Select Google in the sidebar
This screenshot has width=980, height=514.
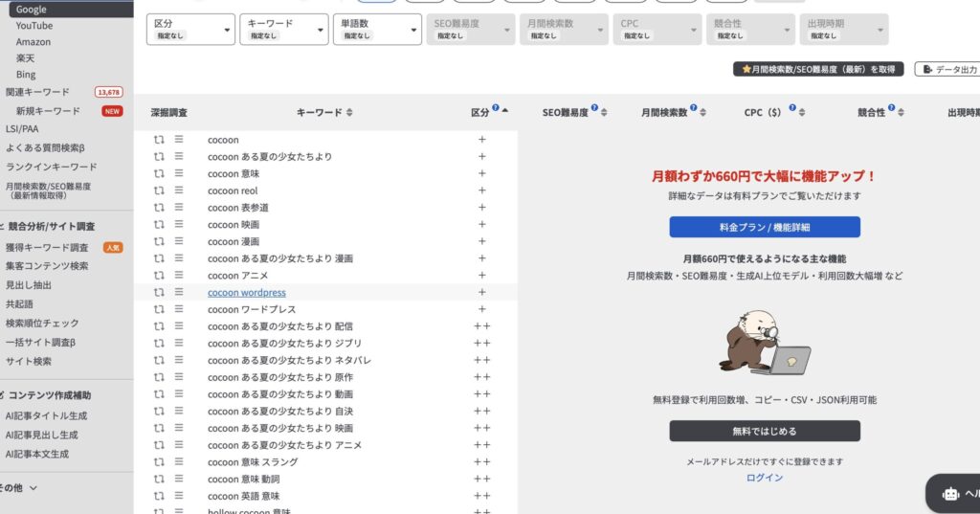click(x=32, y=10)
